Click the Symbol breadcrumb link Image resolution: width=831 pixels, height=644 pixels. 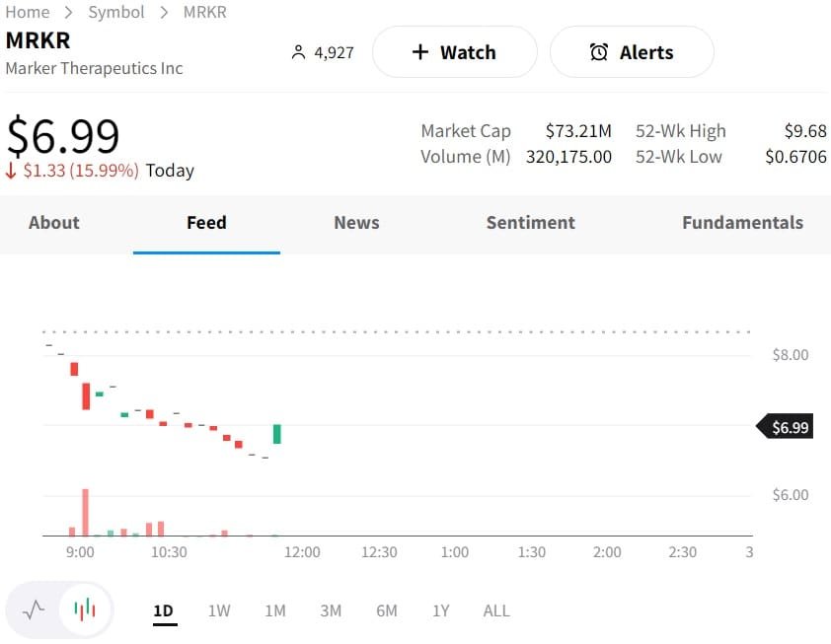coord(116,12)
